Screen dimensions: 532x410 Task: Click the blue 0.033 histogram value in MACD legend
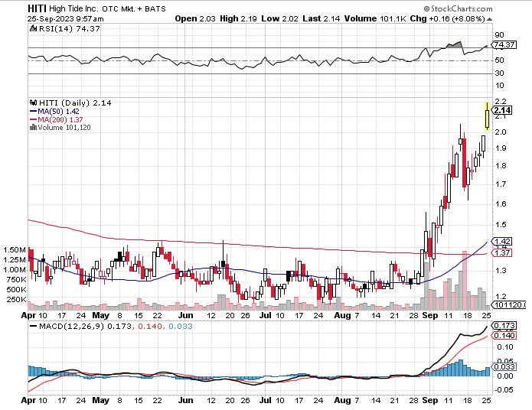(x=181, y=327)
